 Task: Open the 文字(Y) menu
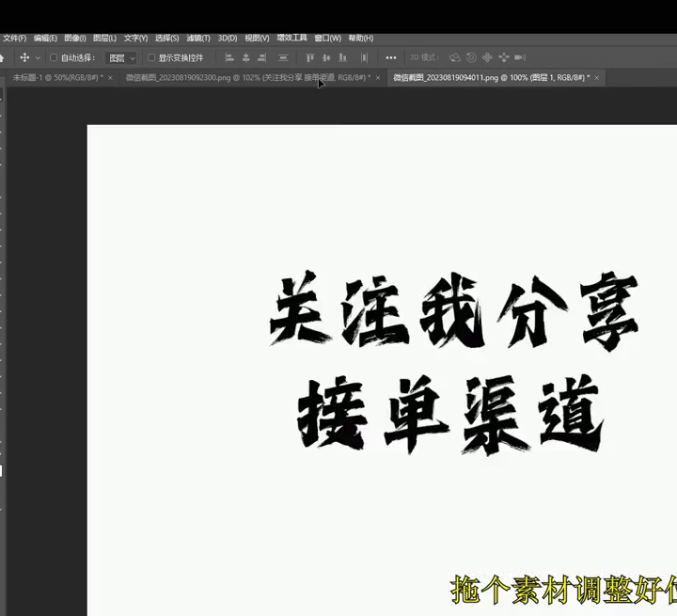(x=135, y=39)
